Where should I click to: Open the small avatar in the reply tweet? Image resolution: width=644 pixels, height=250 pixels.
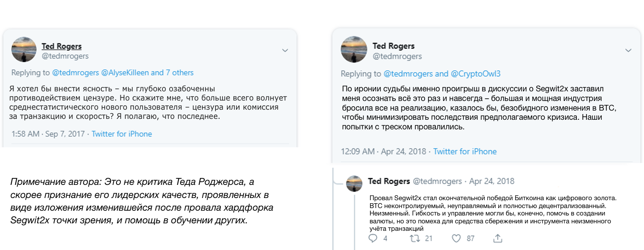[354, 184]
